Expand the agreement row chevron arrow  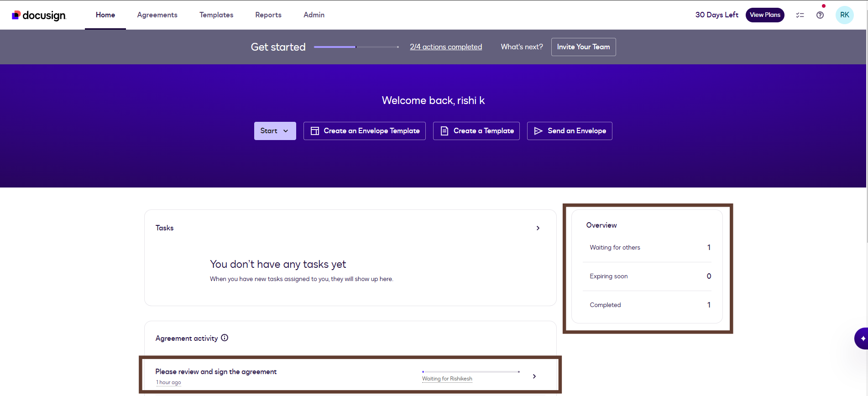tap(534, 376)
